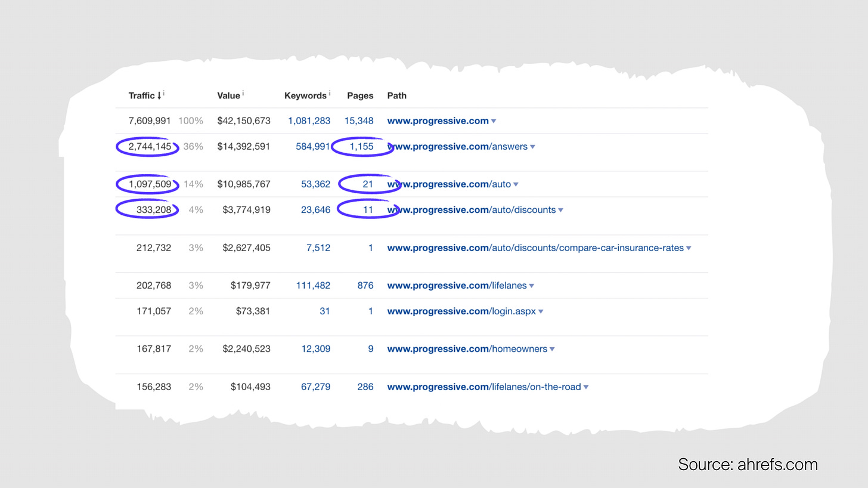Click the 67,279 keywords value
The image size is (868, 488).
pyautogui.click(x=315, y=387)
